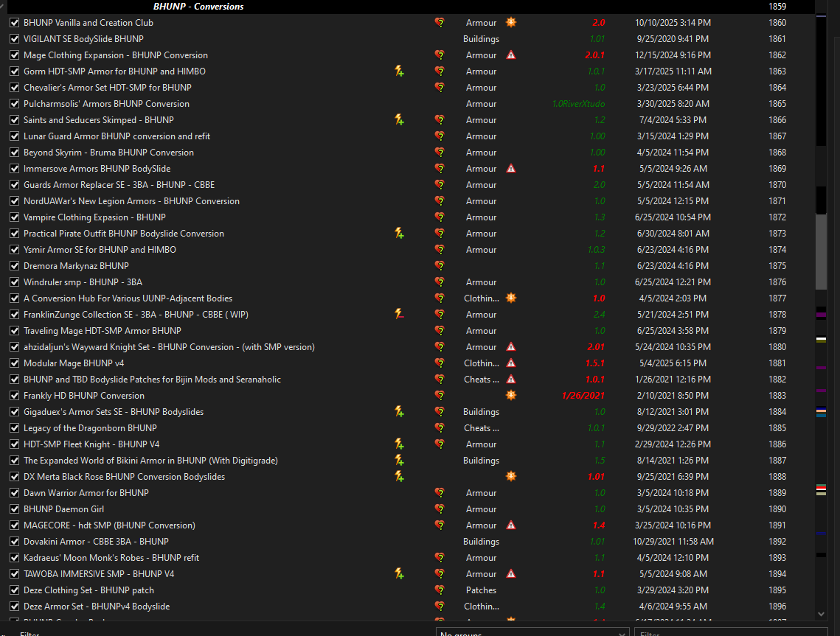Select NordUAWar's New Legion Armors row
Screen dimensions: 840x636
[407, 200]
